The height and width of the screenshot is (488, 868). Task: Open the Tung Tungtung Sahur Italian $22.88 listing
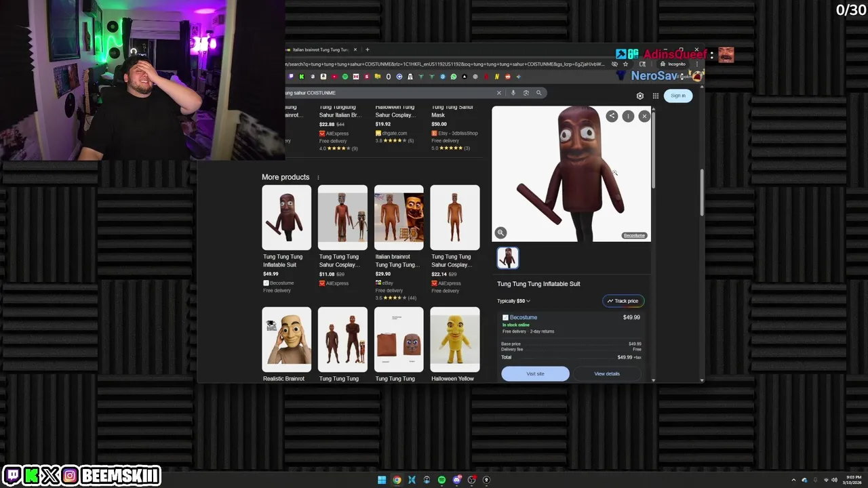tap(342, 127)
